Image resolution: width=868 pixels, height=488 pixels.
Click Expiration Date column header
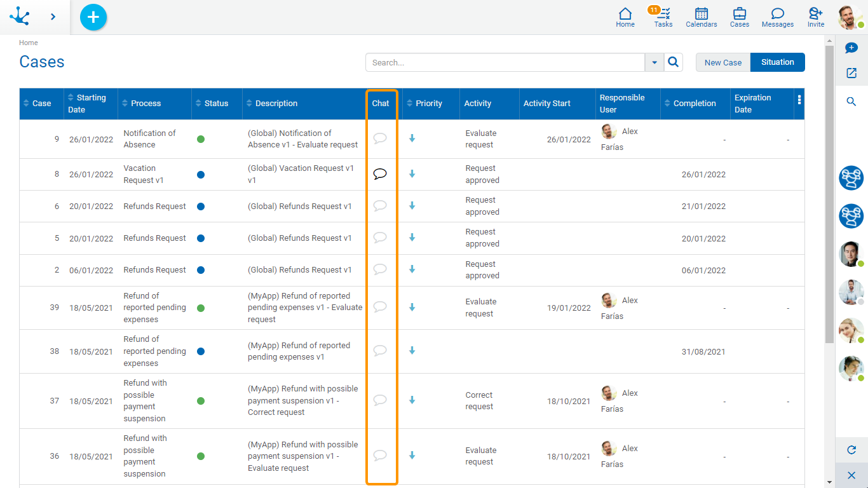click(753, 104)
